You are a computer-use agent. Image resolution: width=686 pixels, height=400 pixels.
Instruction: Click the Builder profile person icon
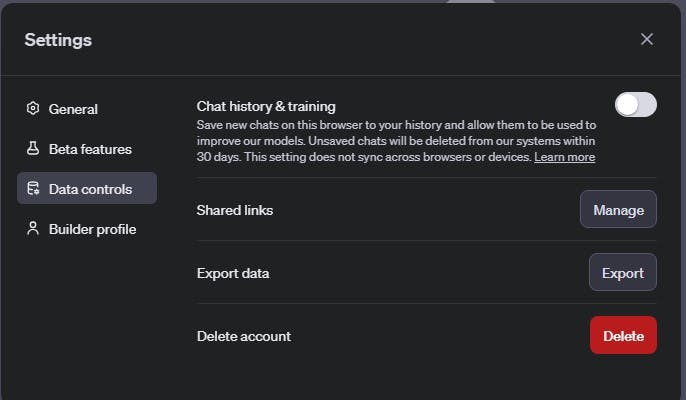33,229
